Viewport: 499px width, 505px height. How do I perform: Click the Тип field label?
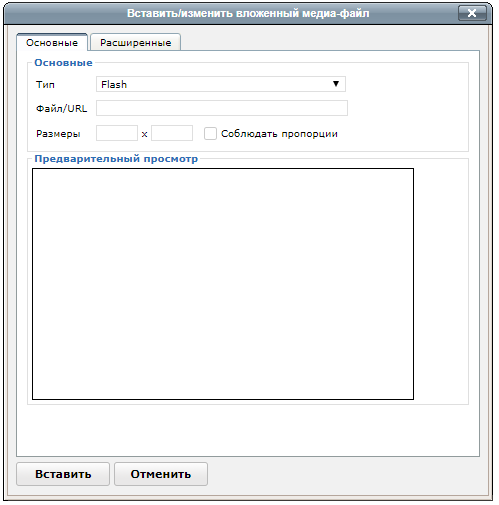[x=45, y=84]
